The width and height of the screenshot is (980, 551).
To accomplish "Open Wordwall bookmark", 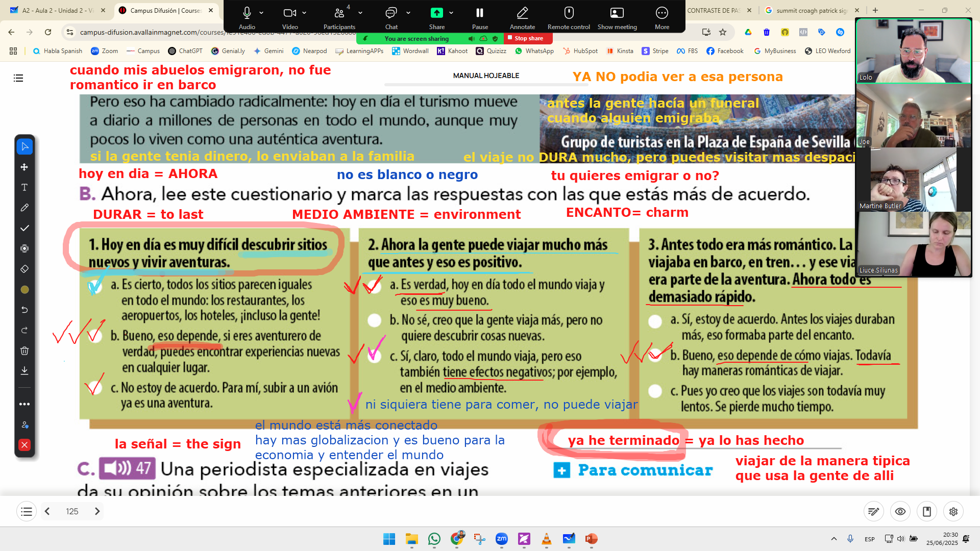I will (x=410, y=51).
